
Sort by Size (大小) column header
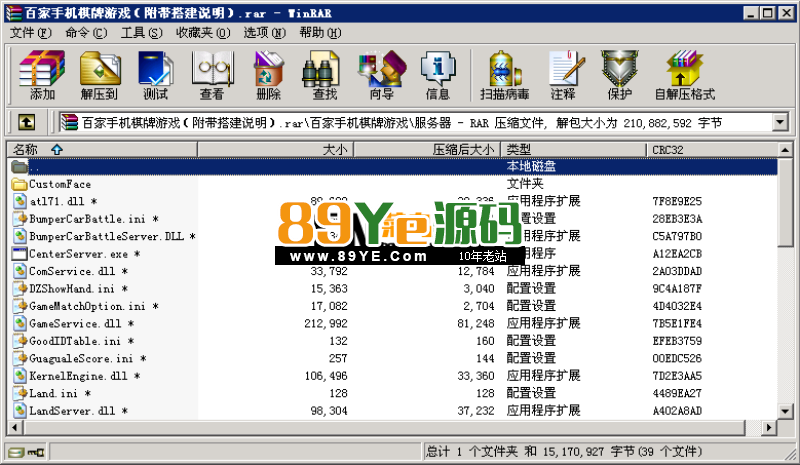coord(275,150)
